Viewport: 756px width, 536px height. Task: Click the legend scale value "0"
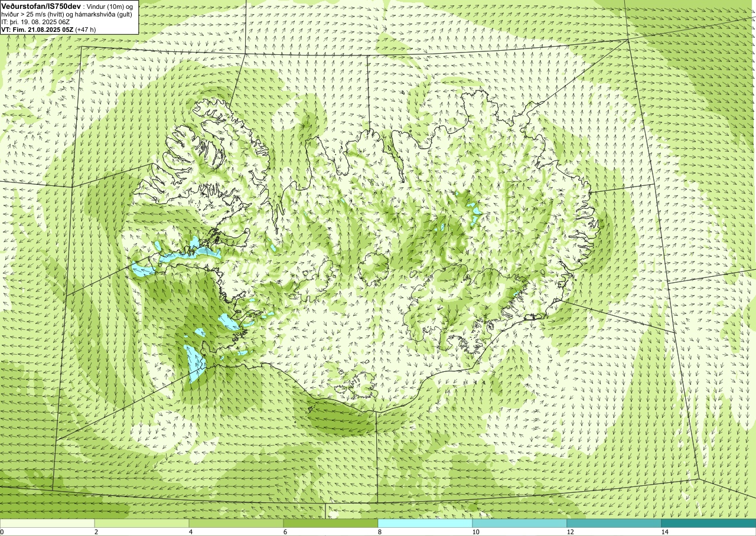(2, 532)
